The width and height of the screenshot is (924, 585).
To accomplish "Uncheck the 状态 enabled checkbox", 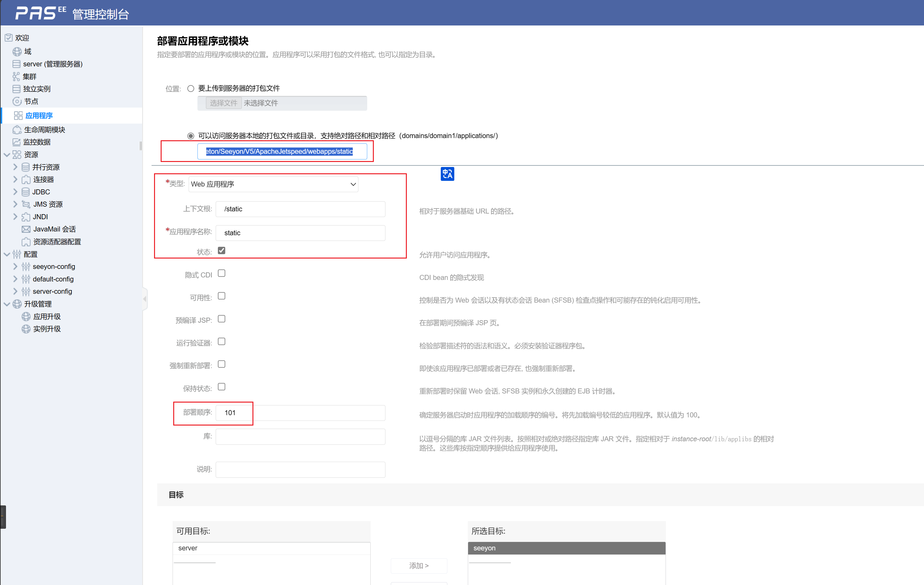I will [x=221, y=251].
